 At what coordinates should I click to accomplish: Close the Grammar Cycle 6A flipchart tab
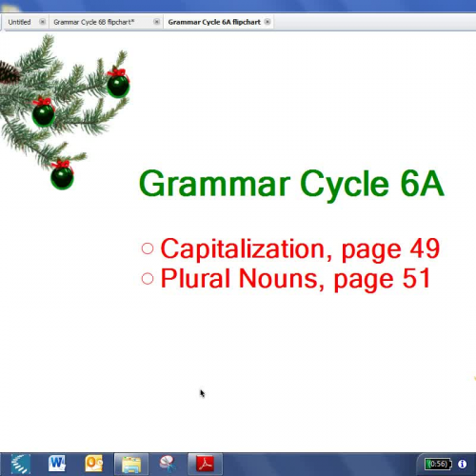tap(268, 22)
